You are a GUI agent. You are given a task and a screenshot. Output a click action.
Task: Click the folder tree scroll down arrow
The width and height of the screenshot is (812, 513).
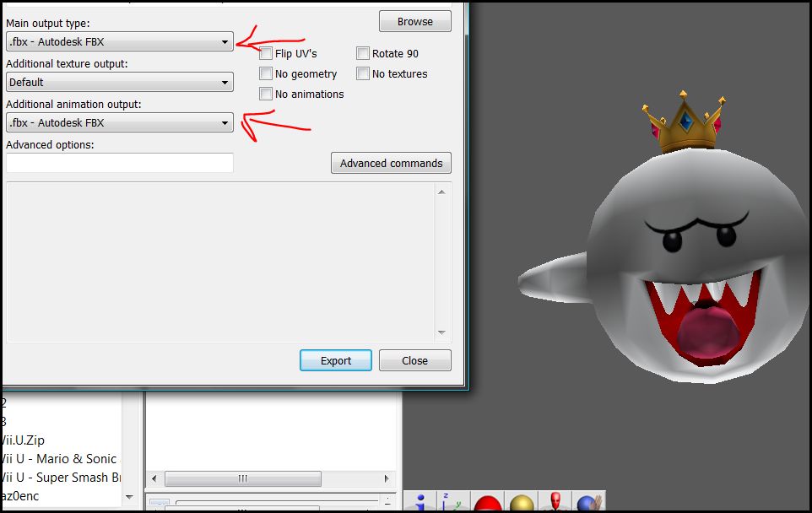coord(129,497)
